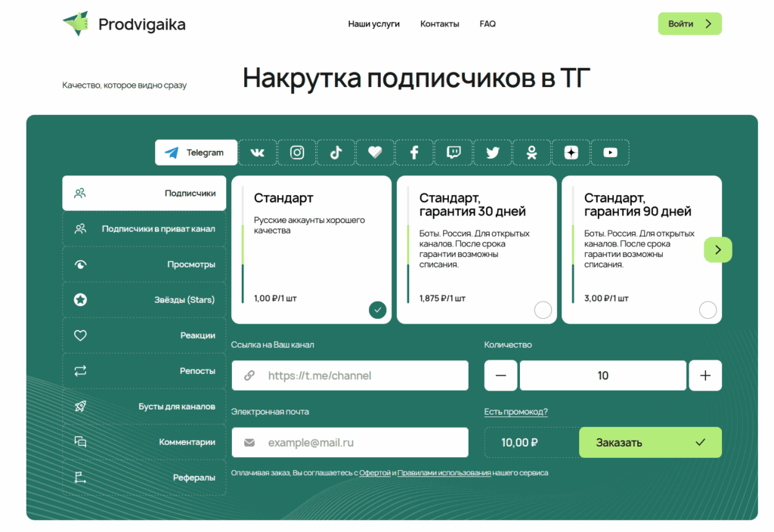
Task: Show next plans with the arrow button
Action: 717,250
